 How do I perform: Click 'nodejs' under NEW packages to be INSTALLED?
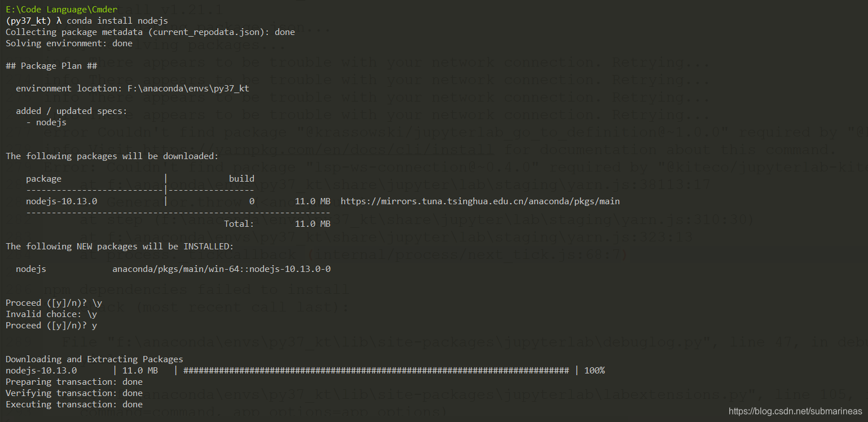(31, 269)
